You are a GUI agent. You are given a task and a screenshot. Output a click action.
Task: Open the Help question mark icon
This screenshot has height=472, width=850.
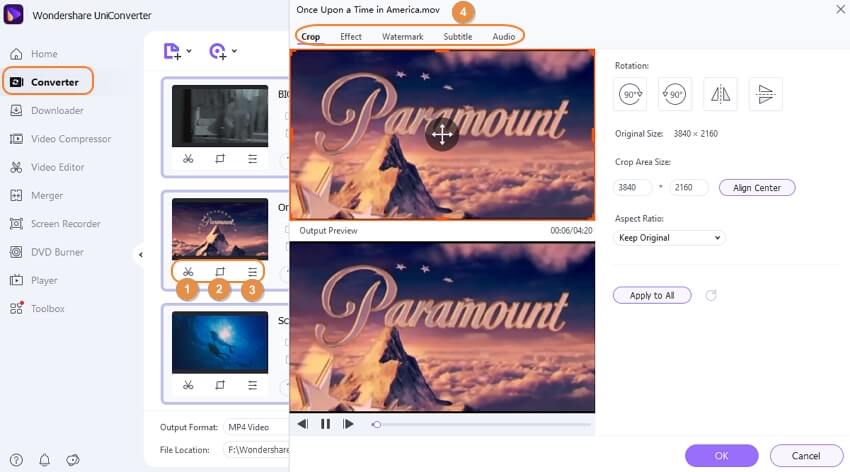click(16, 460)
